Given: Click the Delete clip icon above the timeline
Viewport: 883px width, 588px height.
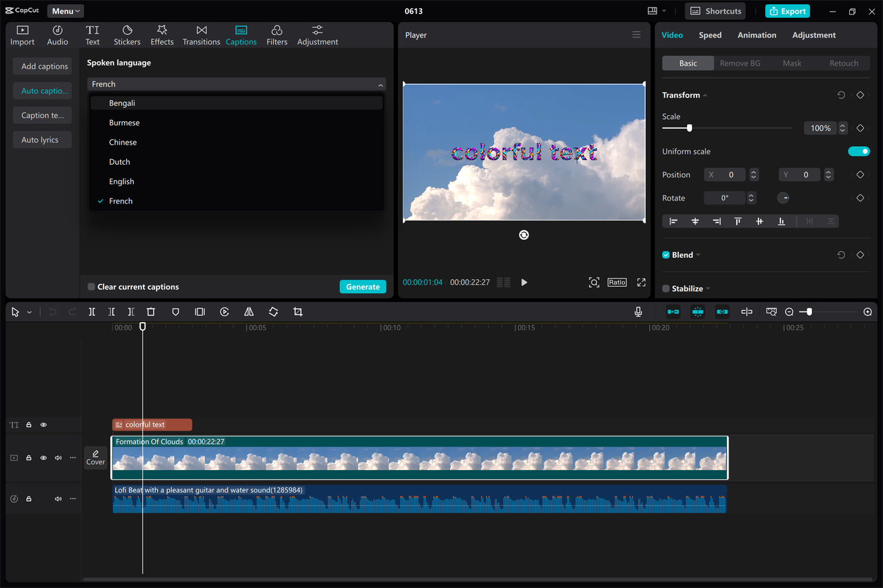Looking at the screenshot, I should tap(151, 312).
